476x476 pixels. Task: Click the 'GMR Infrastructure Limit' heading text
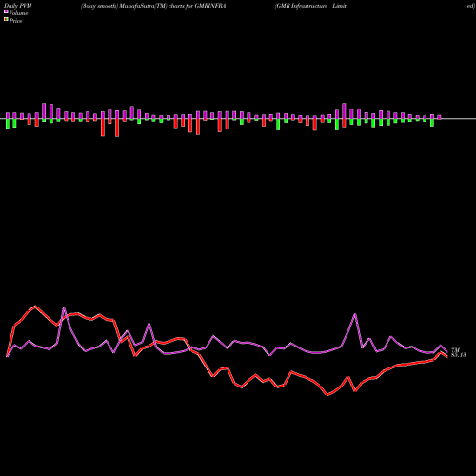point(310,6)
